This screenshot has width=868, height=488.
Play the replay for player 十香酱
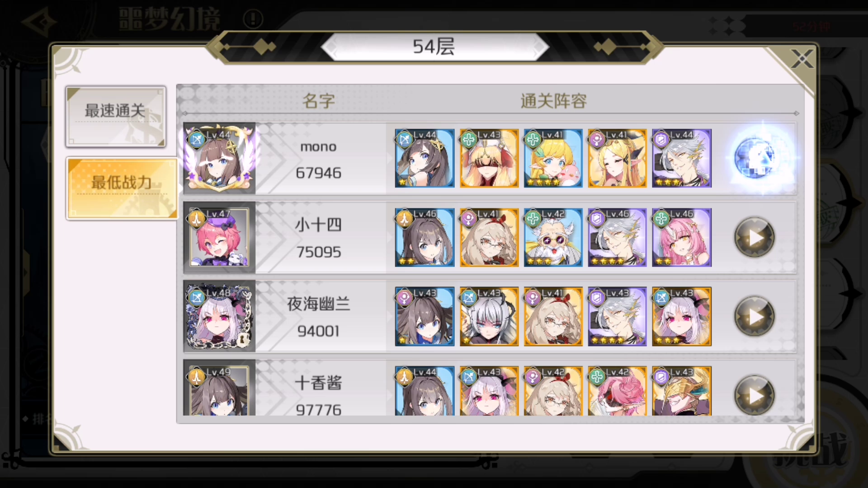[x=754, y=395]
